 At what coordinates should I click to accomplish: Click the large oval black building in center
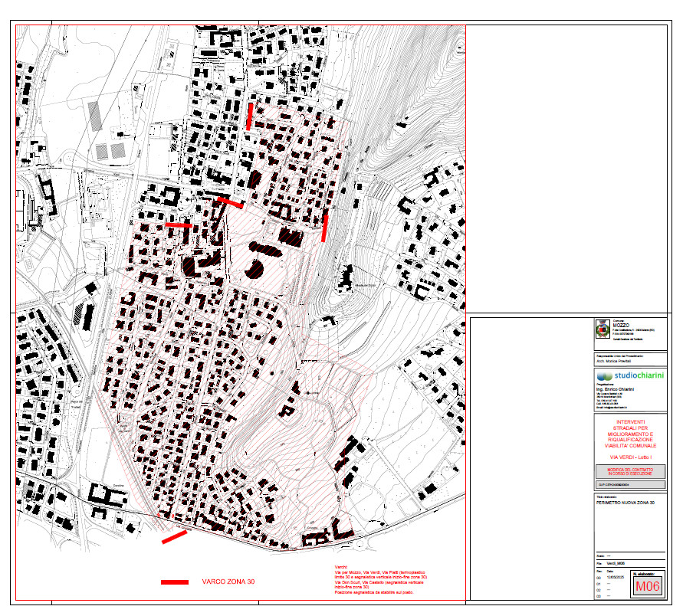(x=266, y=249)
